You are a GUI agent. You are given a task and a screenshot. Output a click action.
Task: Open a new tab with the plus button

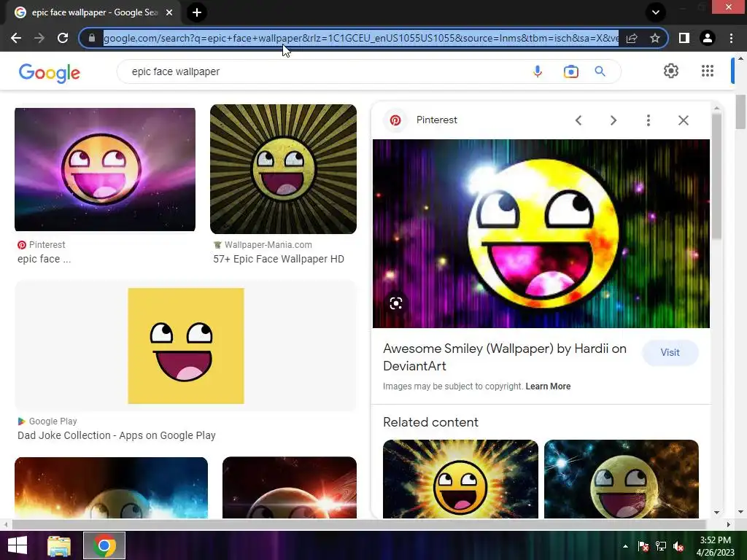pos(197,12)
